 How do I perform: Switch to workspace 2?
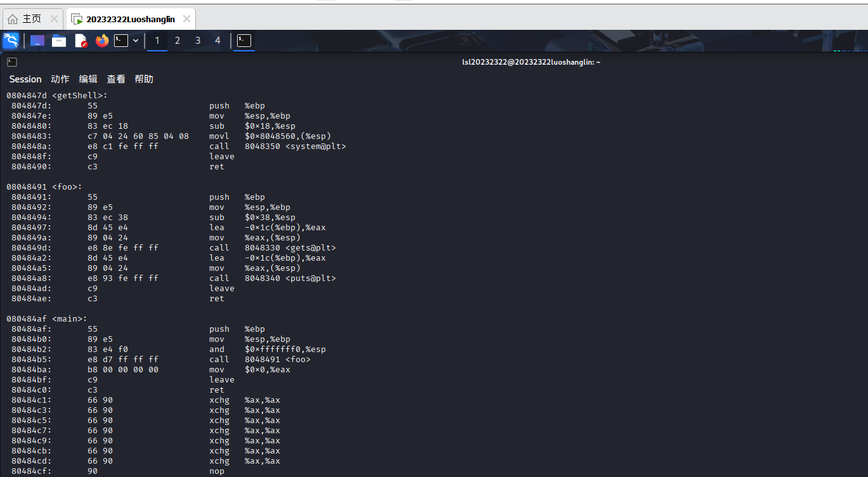click(178, 41)
